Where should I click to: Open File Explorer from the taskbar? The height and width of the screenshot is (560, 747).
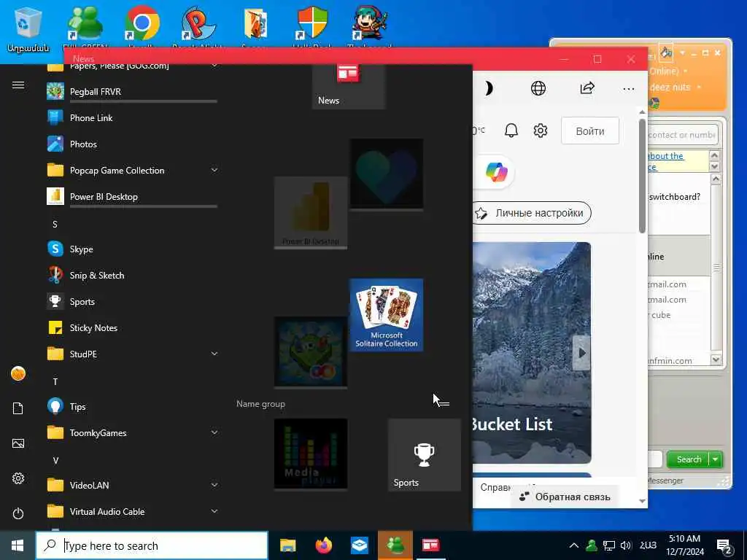[287, 545]
